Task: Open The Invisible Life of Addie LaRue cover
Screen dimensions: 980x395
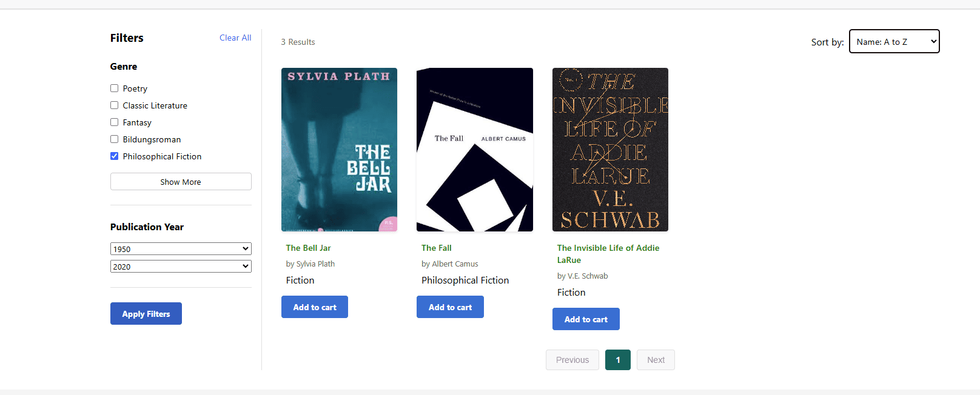Action: click(x=610, y=150)
